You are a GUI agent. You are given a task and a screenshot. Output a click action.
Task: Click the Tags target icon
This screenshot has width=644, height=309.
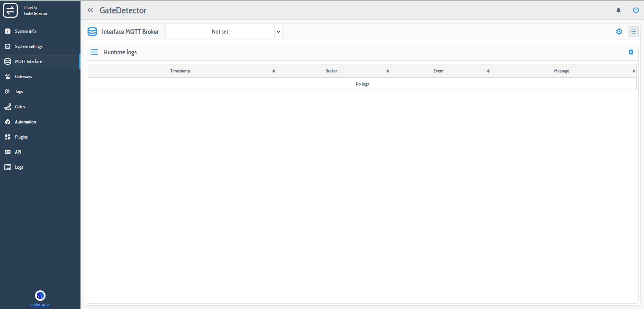[7, 92]
